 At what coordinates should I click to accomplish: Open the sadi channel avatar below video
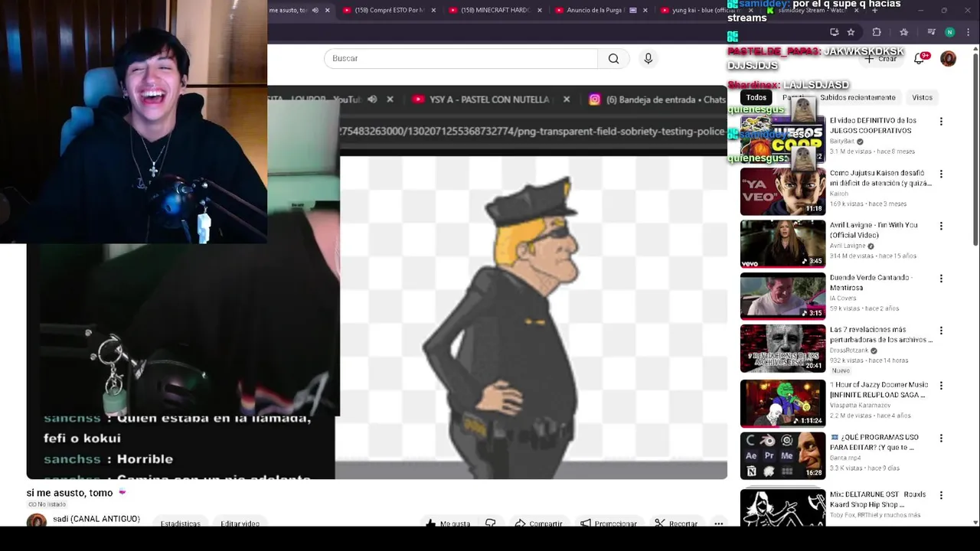point(37,520)
